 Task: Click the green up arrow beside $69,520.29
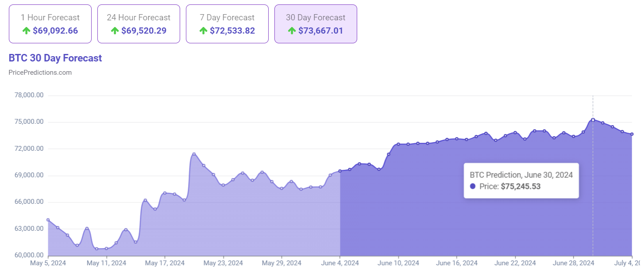(x=115, y=31)
